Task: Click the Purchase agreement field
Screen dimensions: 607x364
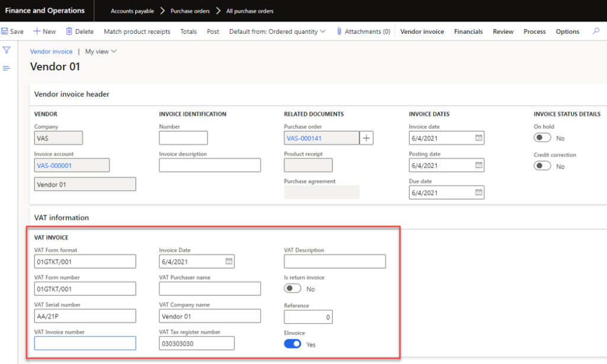Action: pyautogui.click(x=322, y=191)
